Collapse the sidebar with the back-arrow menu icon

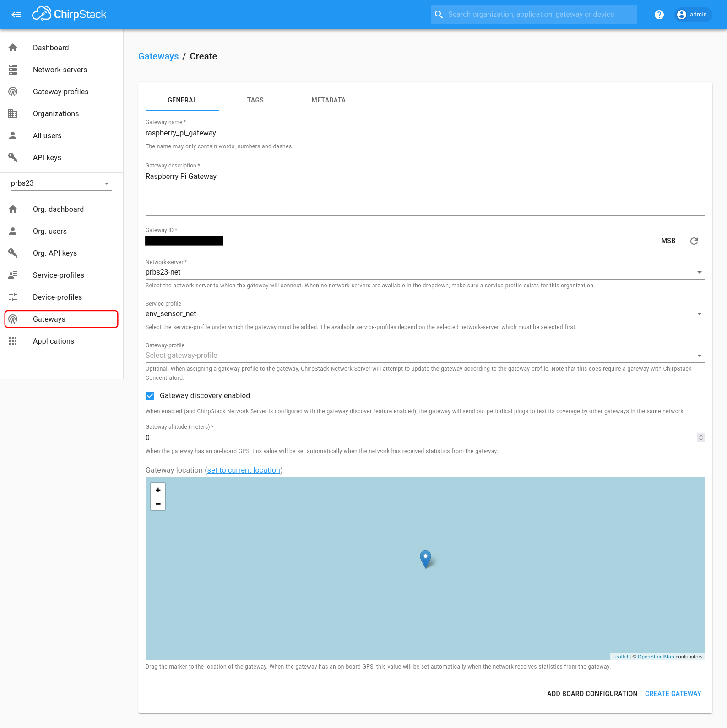(16, 15)
